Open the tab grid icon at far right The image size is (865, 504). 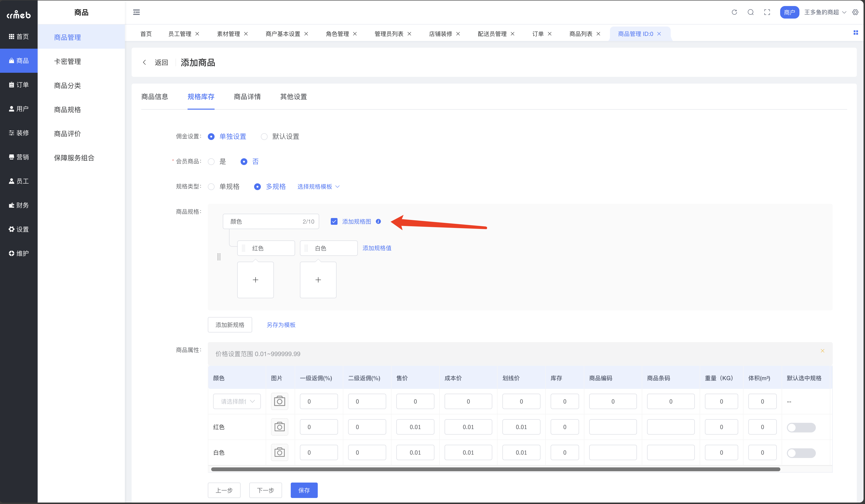pyautogui.click(x=855, y=33)
